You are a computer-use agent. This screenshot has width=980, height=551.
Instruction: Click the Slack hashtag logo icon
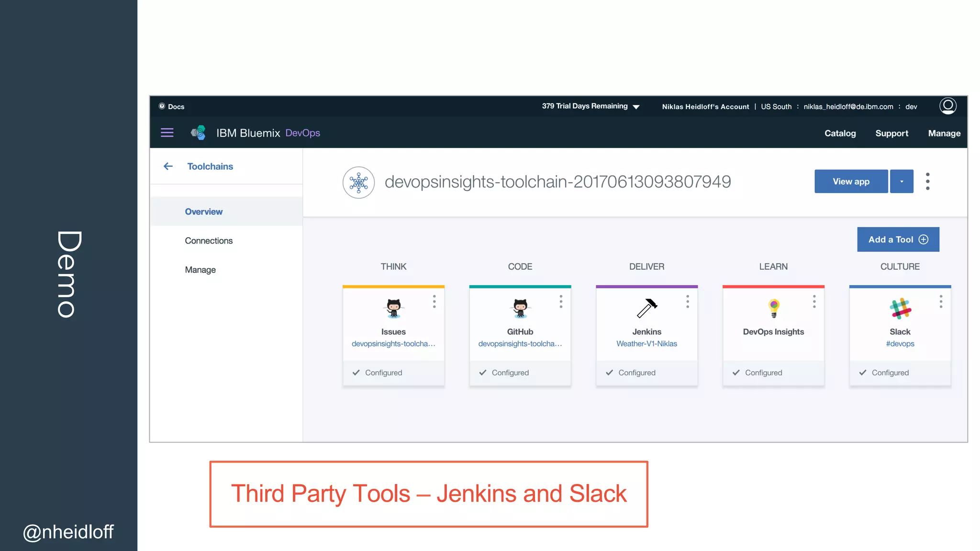[x=900, y=309]
